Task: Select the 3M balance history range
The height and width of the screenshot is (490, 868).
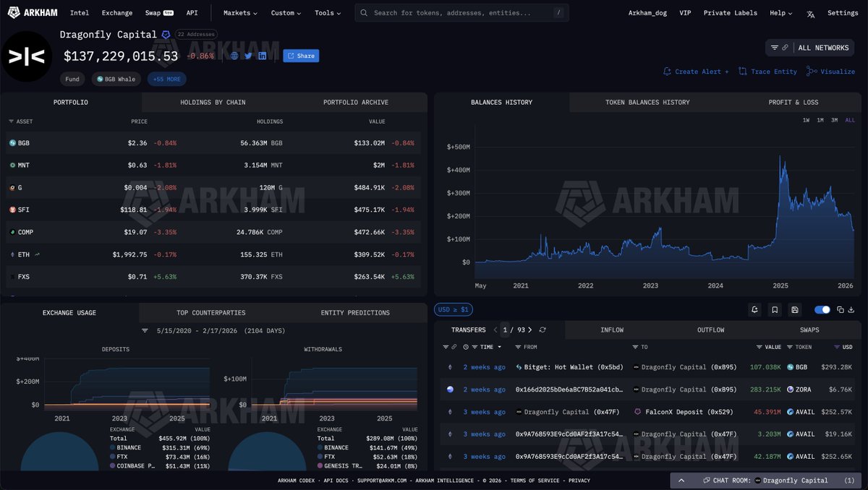Action: tap(834, 120)
